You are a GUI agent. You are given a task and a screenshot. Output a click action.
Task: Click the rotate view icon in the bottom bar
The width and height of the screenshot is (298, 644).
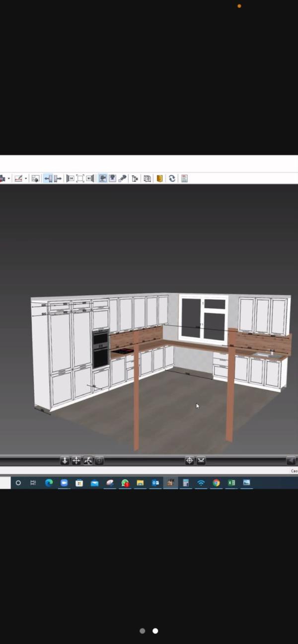click(88, 461)
